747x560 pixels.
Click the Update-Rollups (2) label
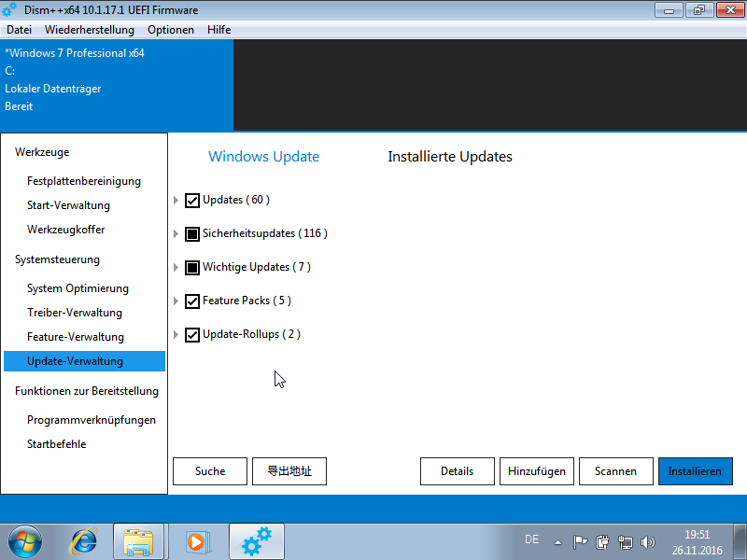(x=251, y=334)
